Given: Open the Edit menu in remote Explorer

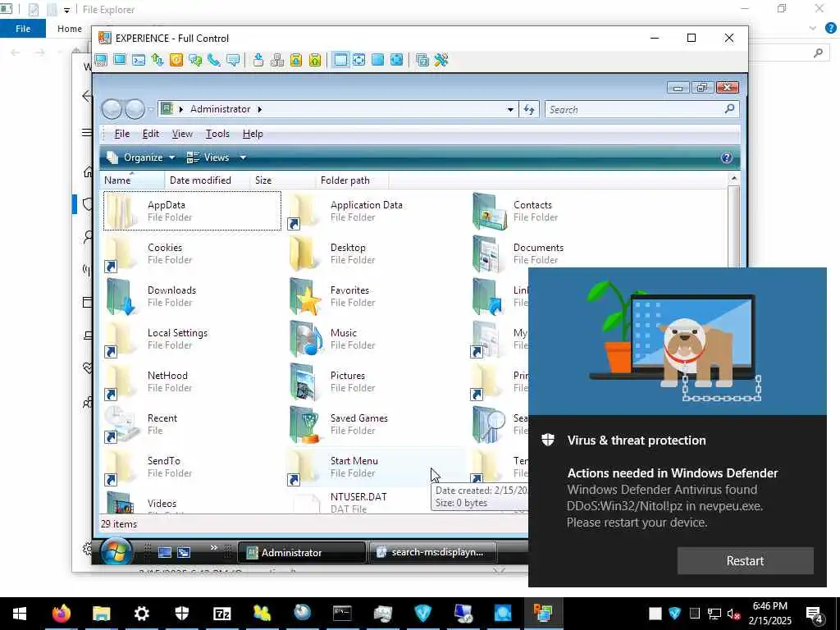Looking at the screenshot, I should (x=151, y=134).
